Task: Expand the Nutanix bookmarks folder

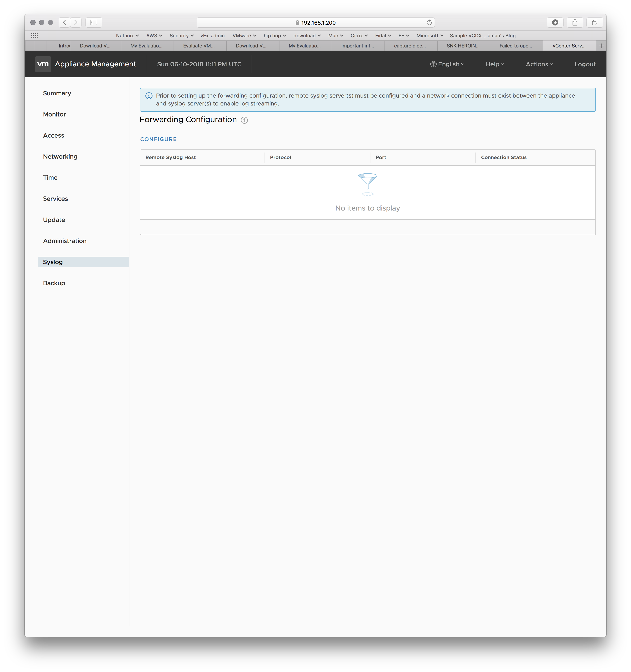Action: (127, 36)
